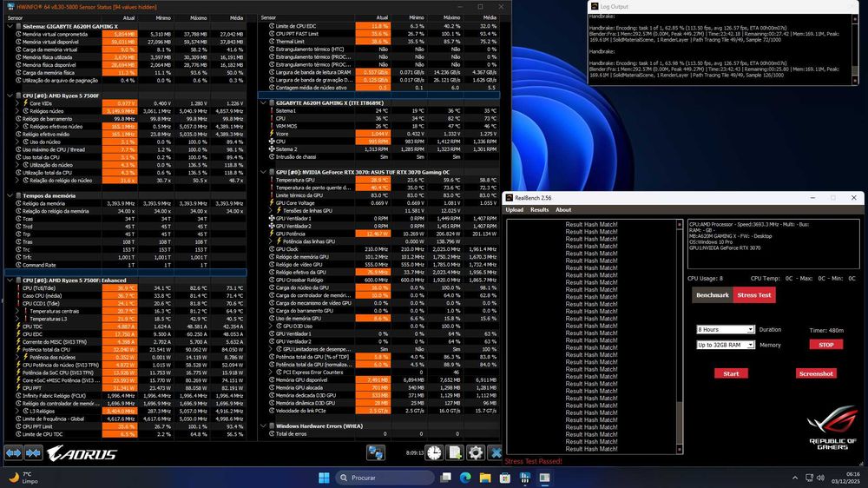Collapse Tempos da memória group
868x488 pixels.
click(x=10, y=195)
